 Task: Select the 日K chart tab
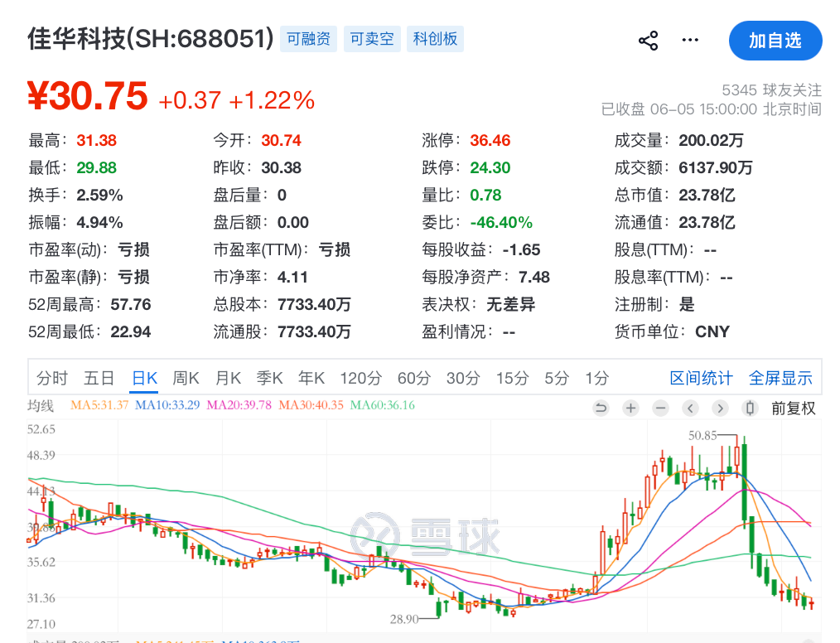[145, 379]
